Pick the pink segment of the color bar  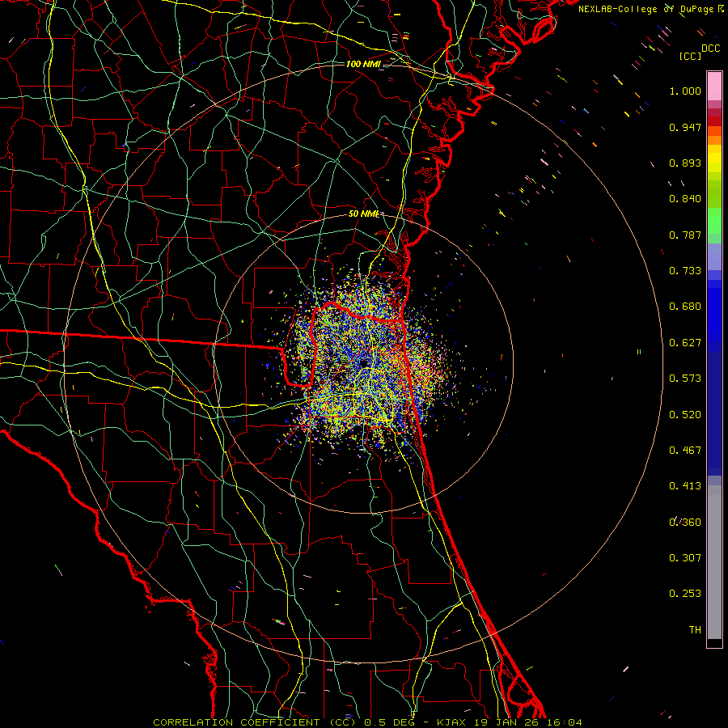pyautogui.click(x=714, y=86)
